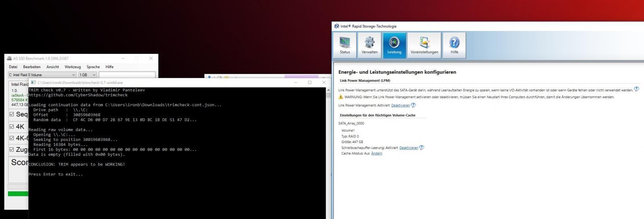Open the Voreinstellungen tab
Viewport: 644px width, 219px height.
[424, 45]
